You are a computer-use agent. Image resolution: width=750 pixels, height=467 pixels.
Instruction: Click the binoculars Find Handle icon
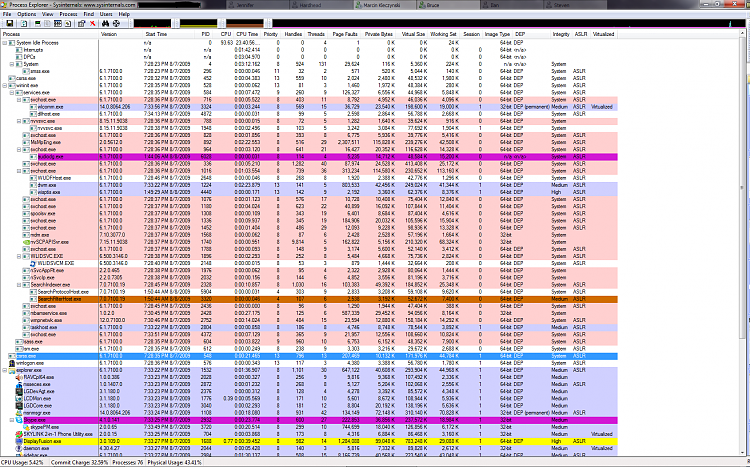(106, 23)
